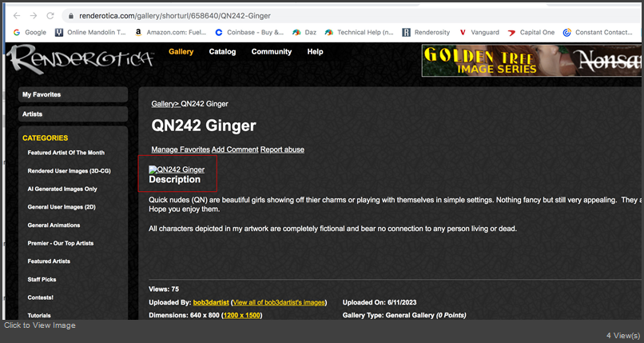644x343 pixels.
Task: Select General Animations category
Action: [x=54, y=225]
